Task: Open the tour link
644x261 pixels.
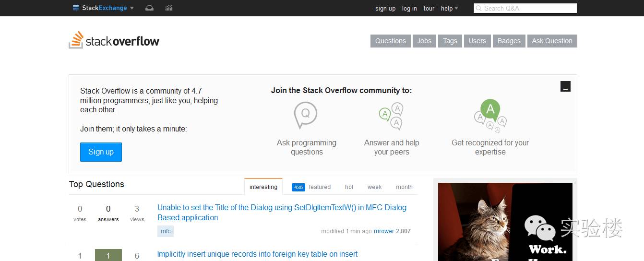Action: click(x=429, y=9)
